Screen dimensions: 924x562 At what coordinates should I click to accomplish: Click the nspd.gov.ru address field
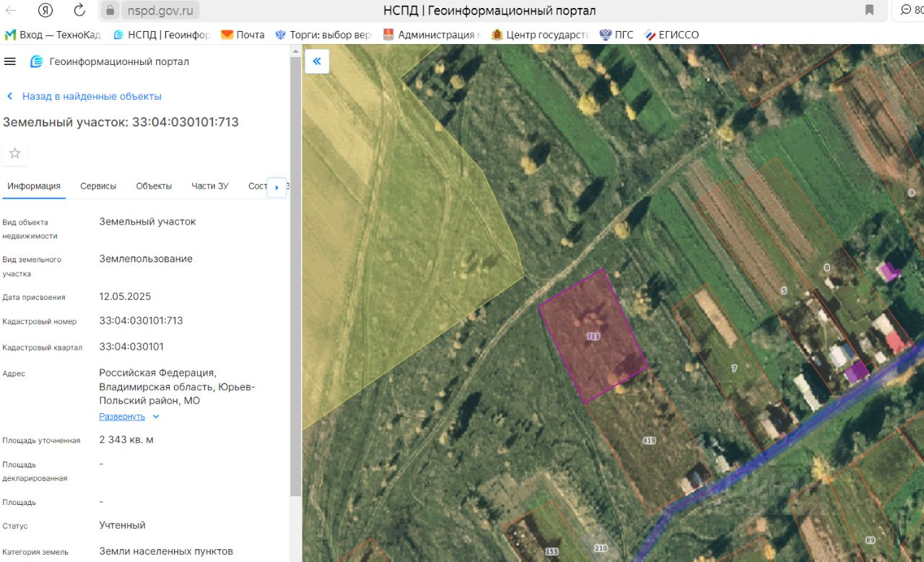pyautogui.click(x=162, y=10)
